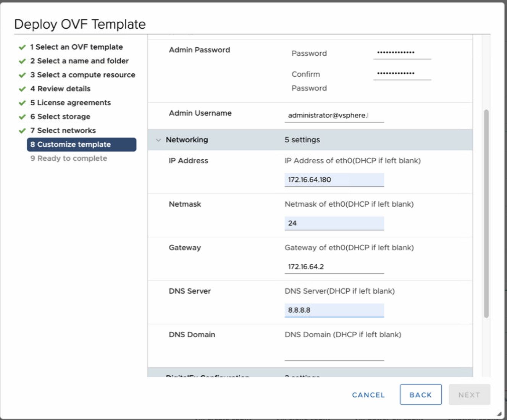Jump to step 4 Review details
Image resolution: width=507 pixels, height=420 pixels.
[60, 89]
